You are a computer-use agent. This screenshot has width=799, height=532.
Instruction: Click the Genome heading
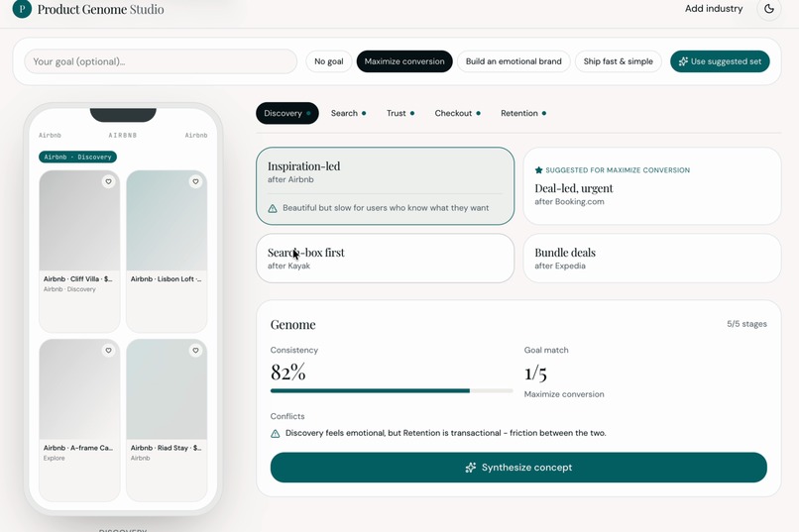pos(293,325)
